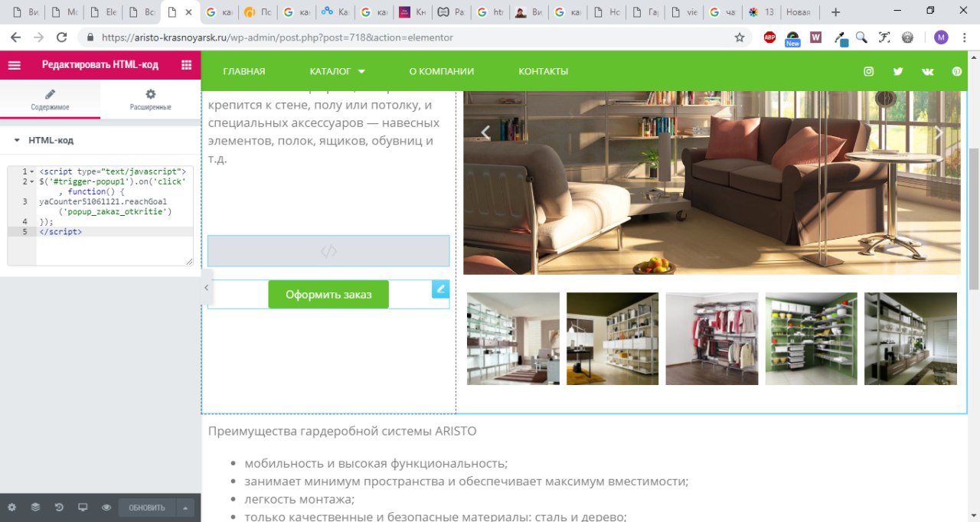Go to КОНТАКТЫ page

[x=544, y=71]
